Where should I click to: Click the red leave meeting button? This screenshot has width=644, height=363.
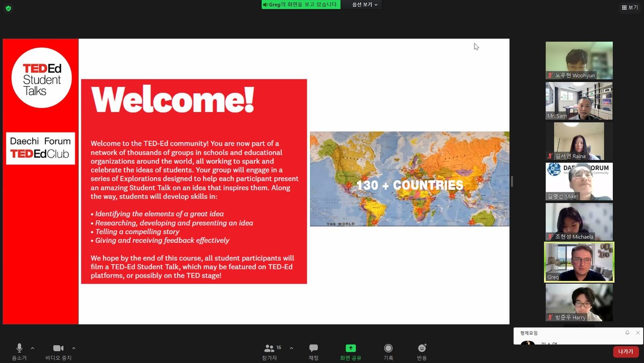tap(626, 351)
